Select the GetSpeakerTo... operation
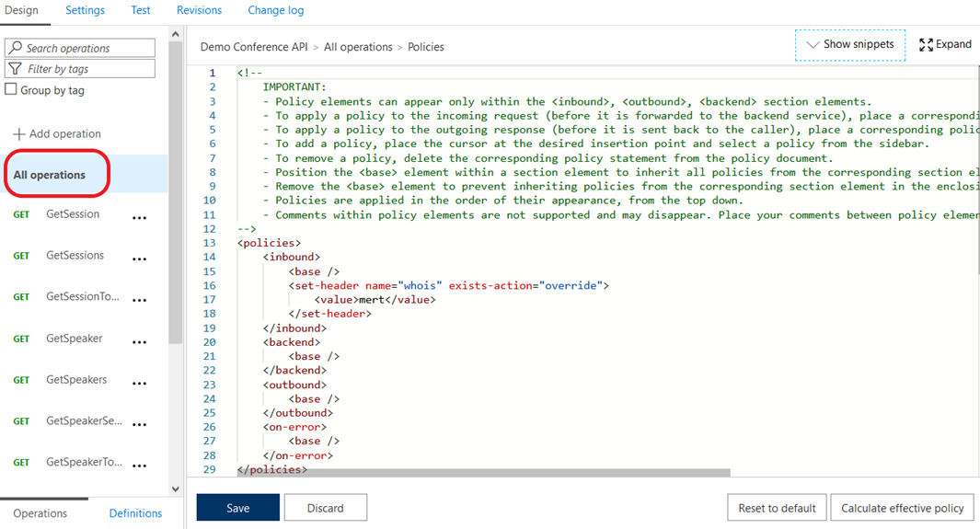 point(84,462)
